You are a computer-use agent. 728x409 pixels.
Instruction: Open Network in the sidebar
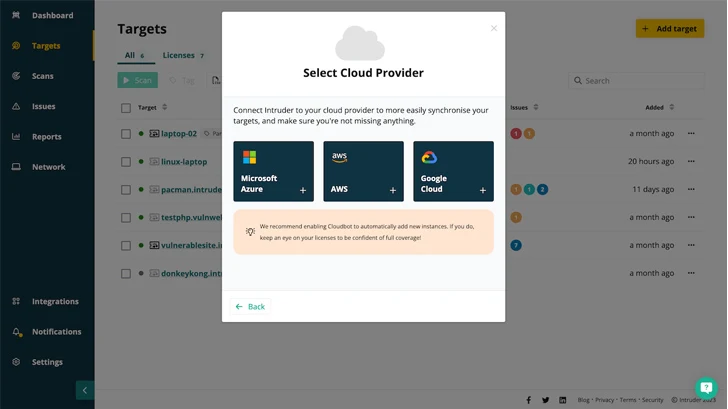click(49, 167)
